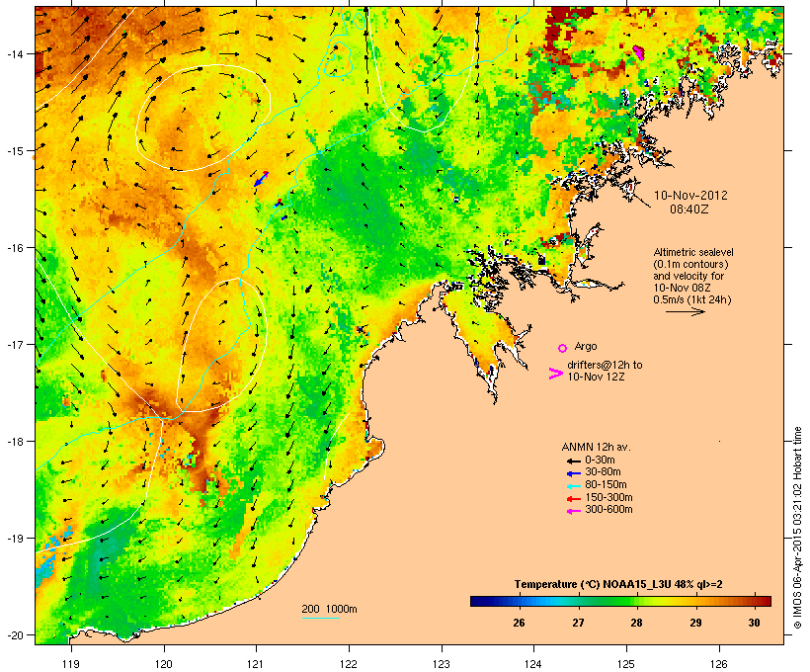Click the blue mooring current arrow near 121E 15S
This screenshot has height=672, width=810.
pos(261,179)
